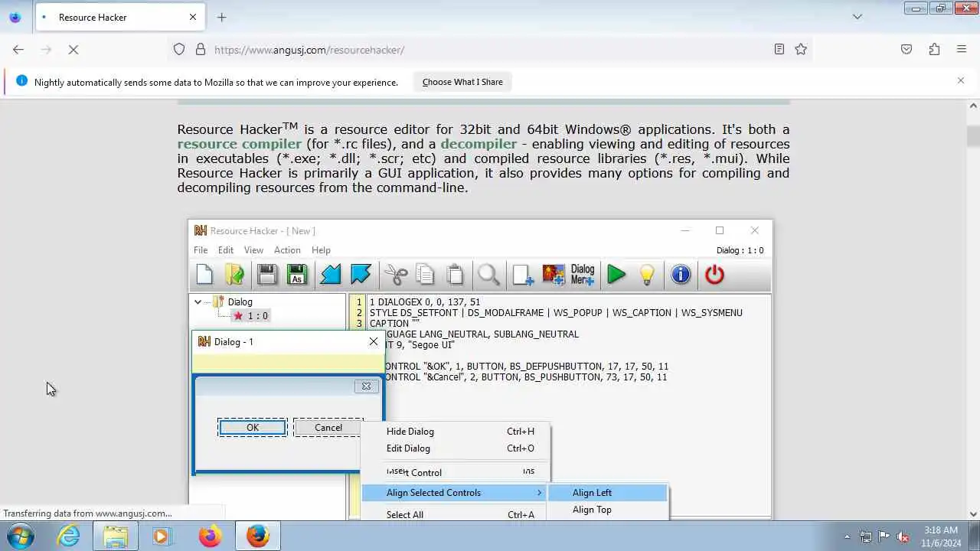Open a new tab with the plus button
980x551 pixels.
coord(221,17)
